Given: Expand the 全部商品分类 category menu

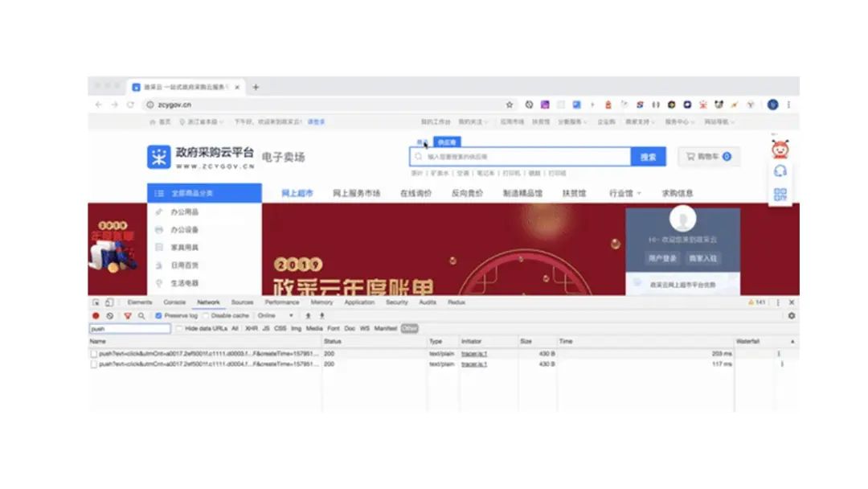Looking at the screenshot, I should pos(204,193).
